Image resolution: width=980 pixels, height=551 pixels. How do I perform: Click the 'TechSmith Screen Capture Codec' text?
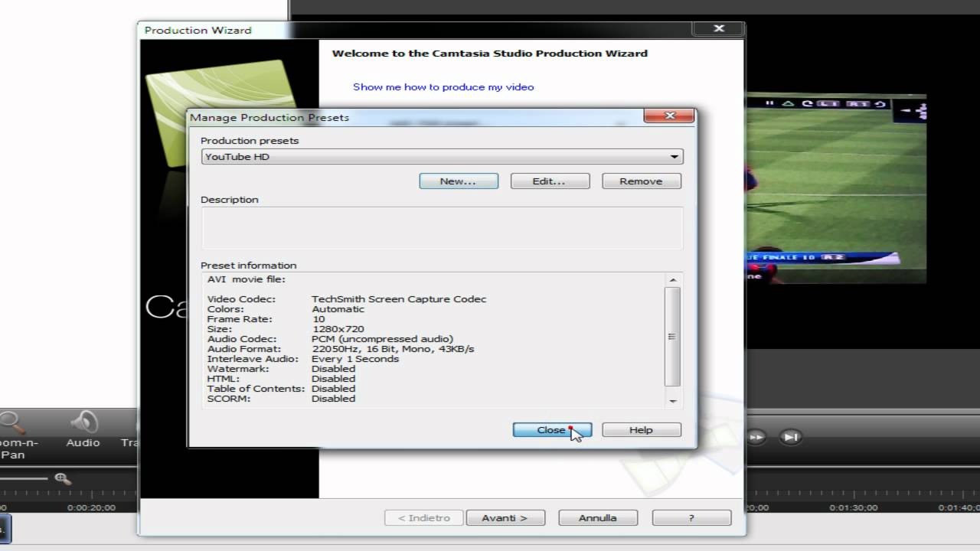398,299
